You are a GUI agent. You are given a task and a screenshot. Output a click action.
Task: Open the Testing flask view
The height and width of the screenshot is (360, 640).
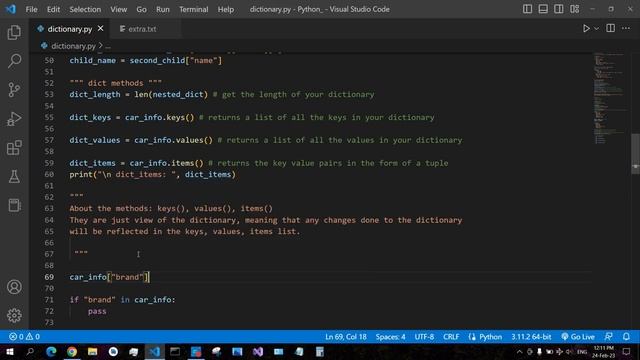pyautogui.click(x=14, y=176)
